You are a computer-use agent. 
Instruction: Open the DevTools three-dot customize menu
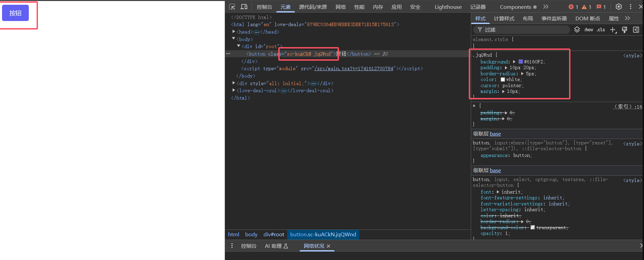[630, 7]
